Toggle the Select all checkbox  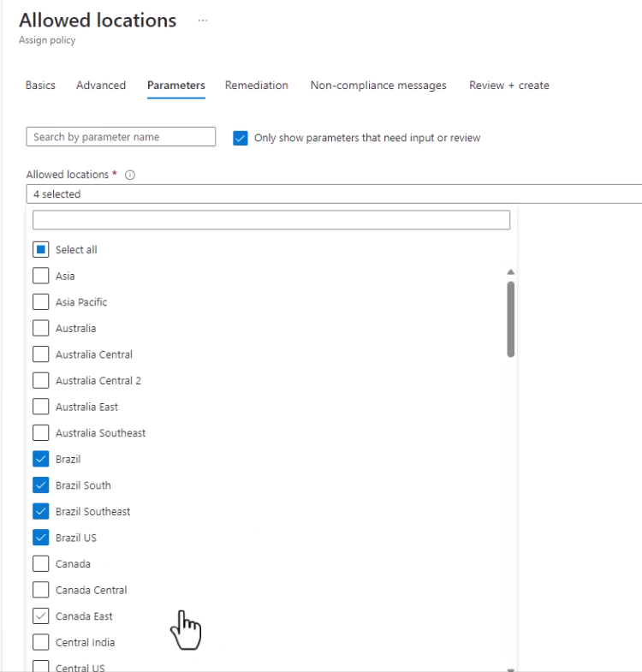41,249
